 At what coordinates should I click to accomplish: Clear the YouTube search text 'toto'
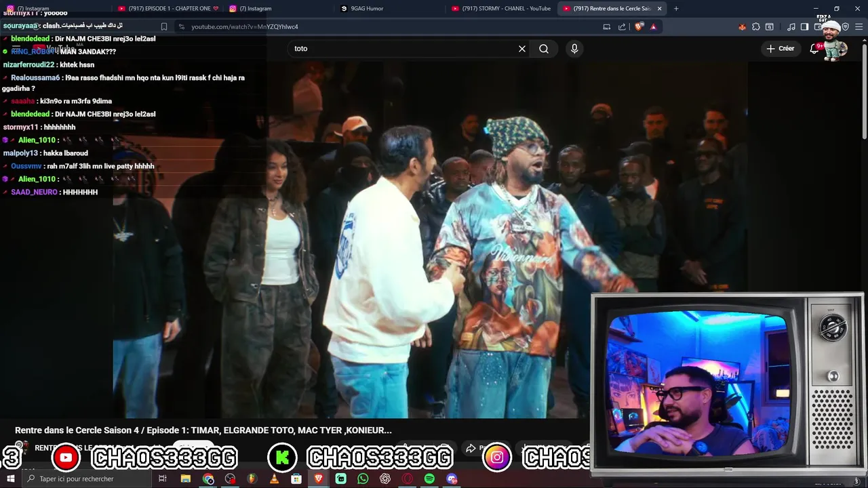tap(522, 49)
